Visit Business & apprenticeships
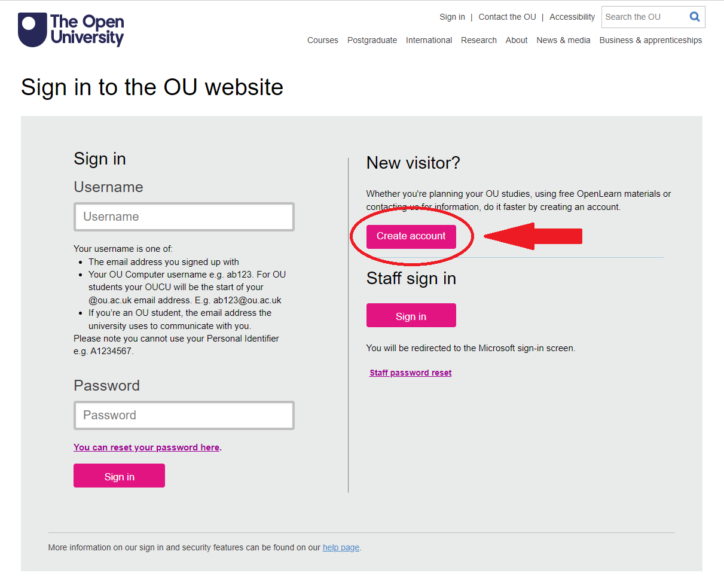The image size is (724, 588). coord(650,40)
